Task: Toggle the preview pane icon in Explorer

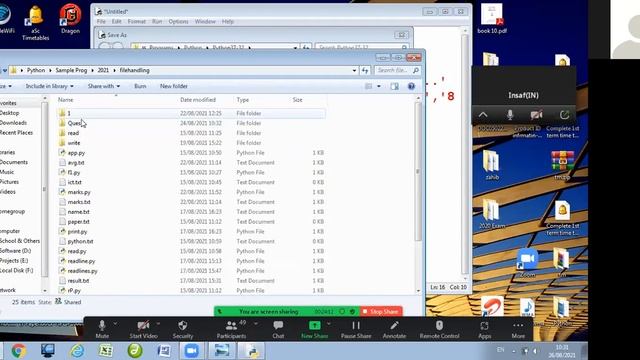Action: pos(394,86)
